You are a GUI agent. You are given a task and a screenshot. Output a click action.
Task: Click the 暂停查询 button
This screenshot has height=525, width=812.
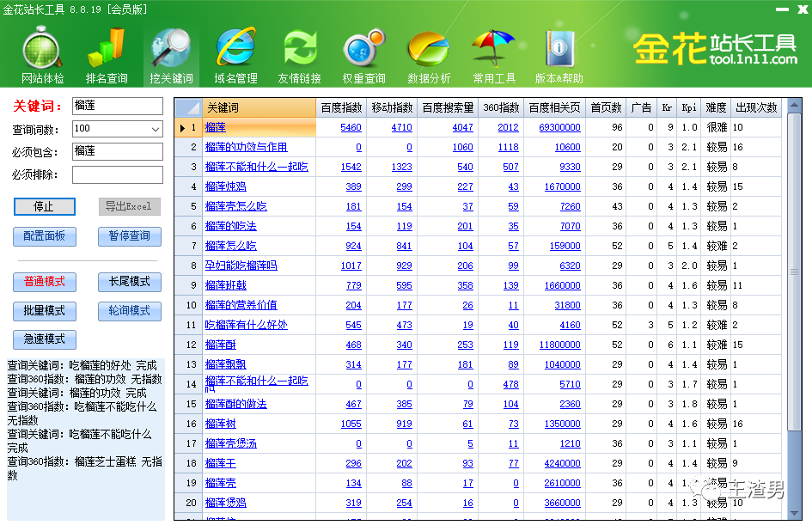tap(130, 236)
